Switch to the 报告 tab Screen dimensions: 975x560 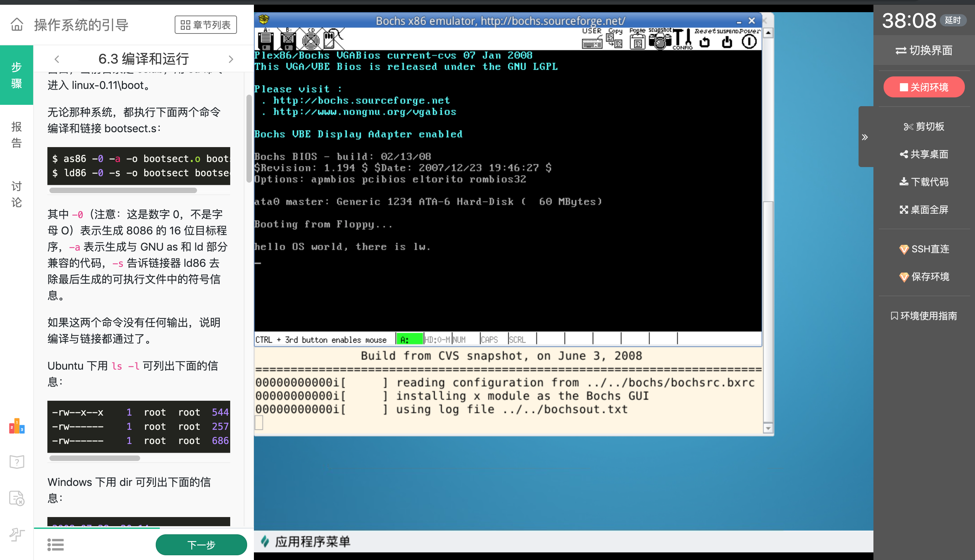(x=17, y=135)
